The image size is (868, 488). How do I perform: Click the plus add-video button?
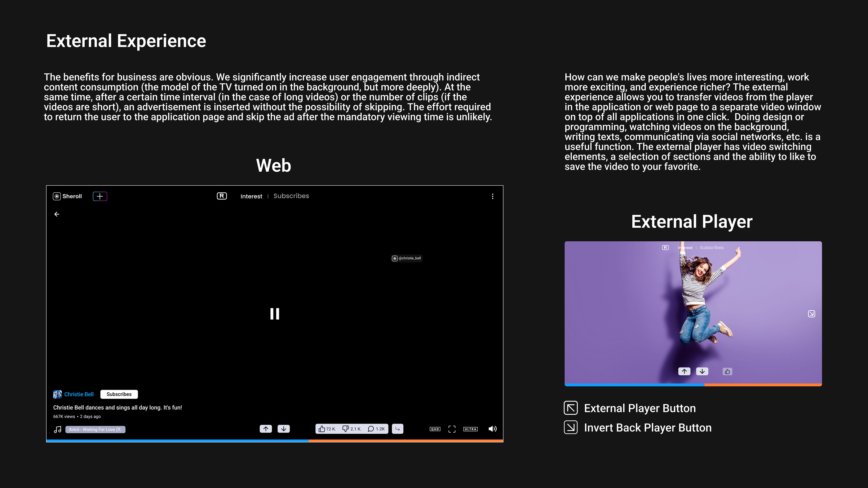pyautogui.click(x=100, y=196)
